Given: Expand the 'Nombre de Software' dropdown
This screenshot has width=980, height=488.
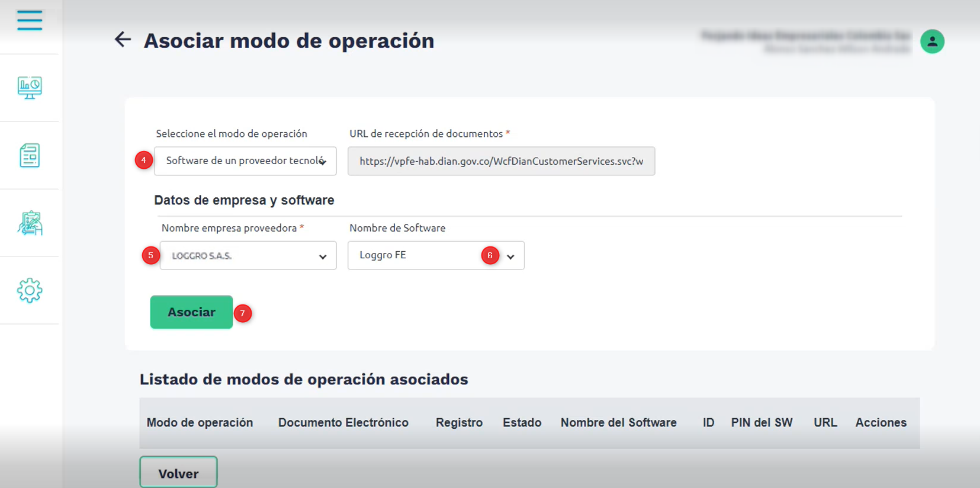Looking at the screenshot, I should 436,256.
